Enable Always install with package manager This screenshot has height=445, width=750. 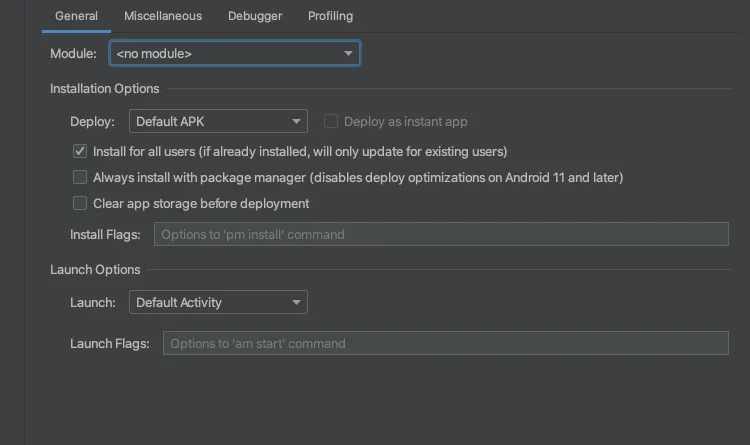click(80, 178)
